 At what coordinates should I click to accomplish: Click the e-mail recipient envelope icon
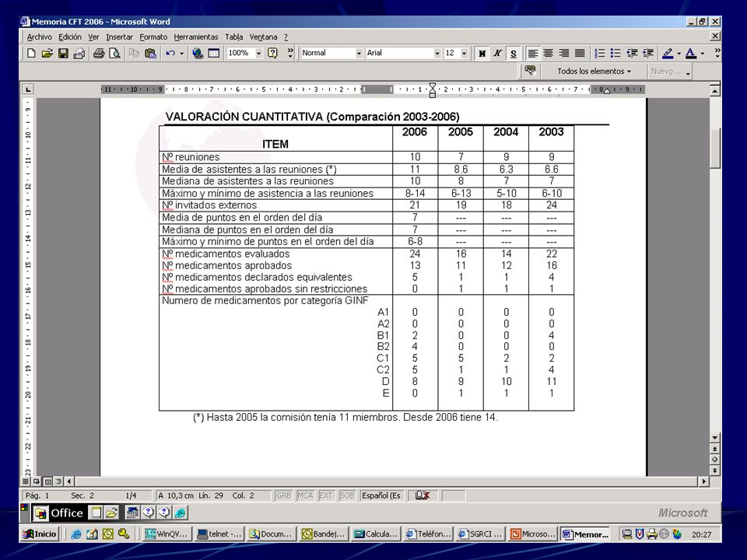point(79,54)
